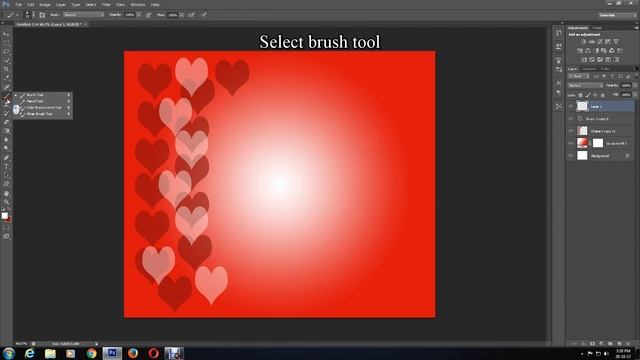The height and width of the screenshot is (360, 640).
Task: Switch to the Channels tab
Action: 589,69
